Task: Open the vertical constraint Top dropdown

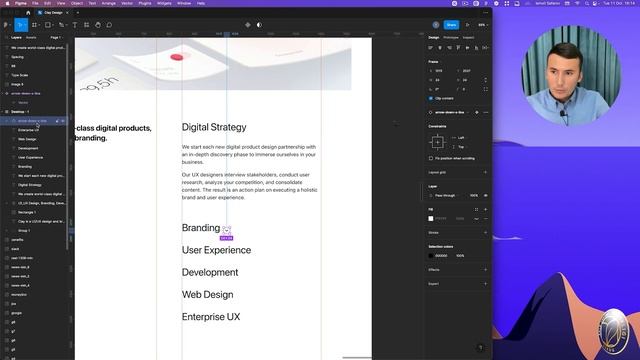Action: (x=461, y=147)
